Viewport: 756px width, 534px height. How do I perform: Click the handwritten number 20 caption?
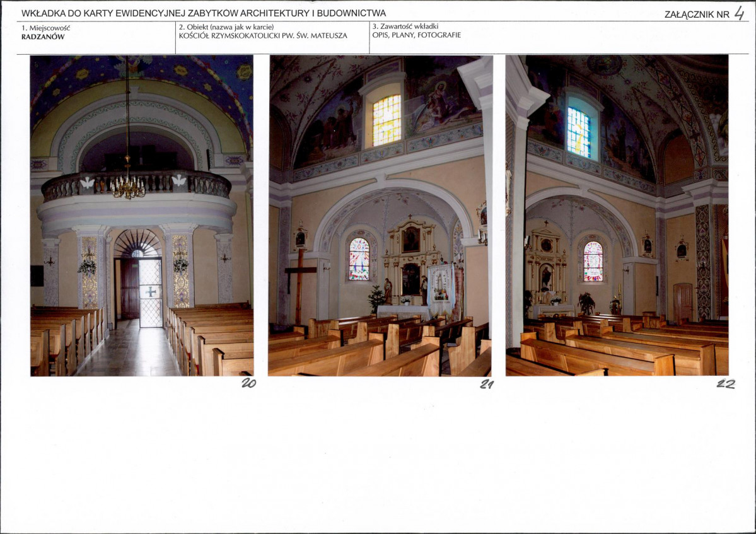tap(248, 383)
